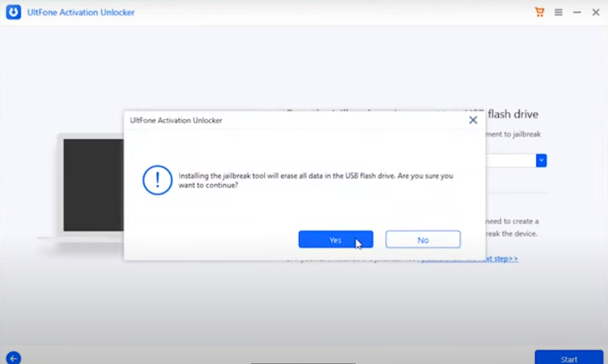Follow the "next step>>" link

pyautogui.click(x=500, y=259)
